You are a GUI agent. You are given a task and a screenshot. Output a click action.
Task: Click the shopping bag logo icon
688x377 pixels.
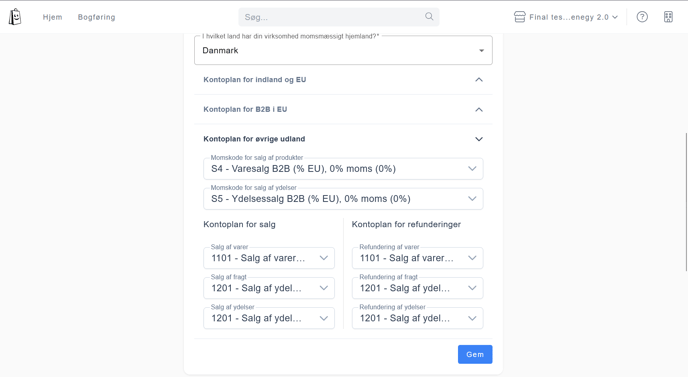pos(15,17)
